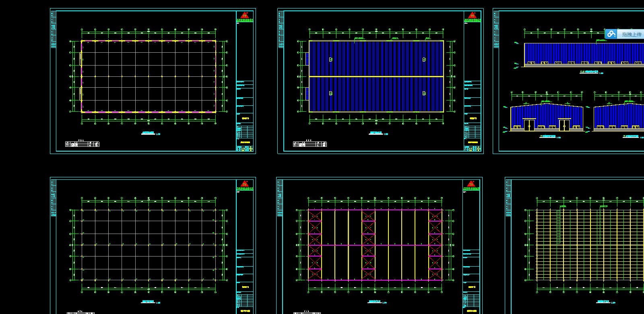This screenshot has width=644, height=314.
Task: Click the cloud icon beside 拖拽上传
Action: (x=611, y=34)
